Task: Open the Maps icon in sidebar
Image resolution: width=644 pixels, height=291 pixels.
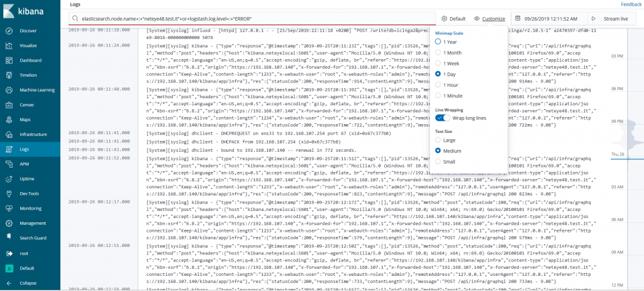Action: [x=9, y=120]
